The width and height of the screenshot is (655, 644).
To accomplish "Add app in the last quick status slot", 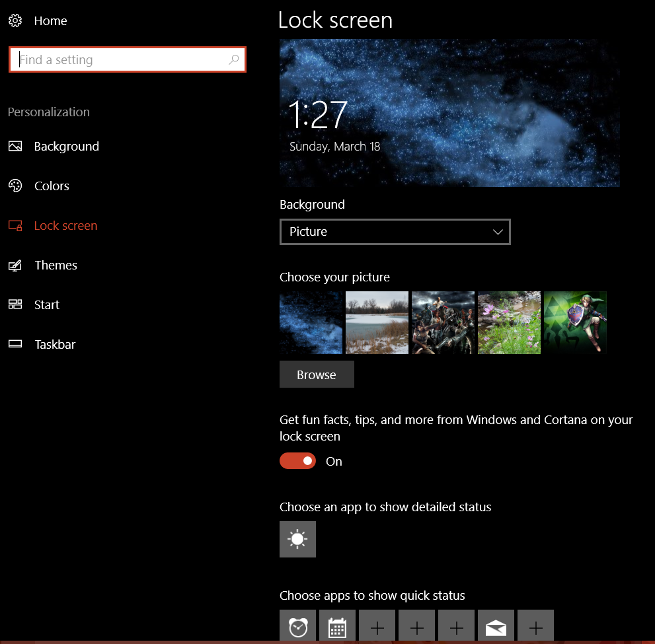I will coord(535,626).
